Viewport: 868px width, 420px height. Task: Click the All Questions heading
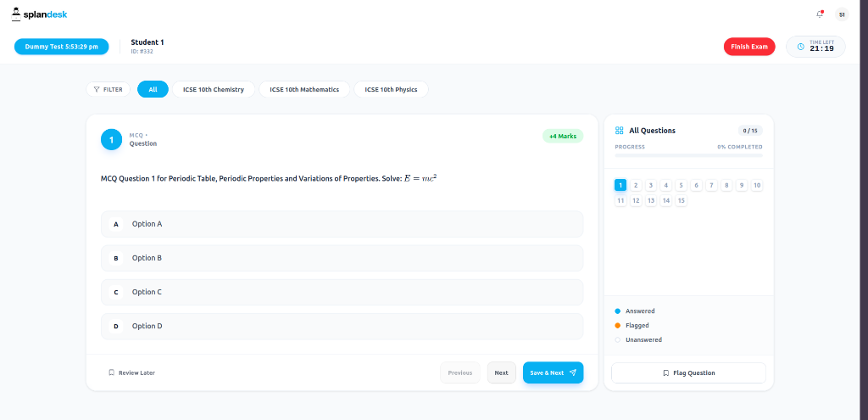[x=652, y=131]
